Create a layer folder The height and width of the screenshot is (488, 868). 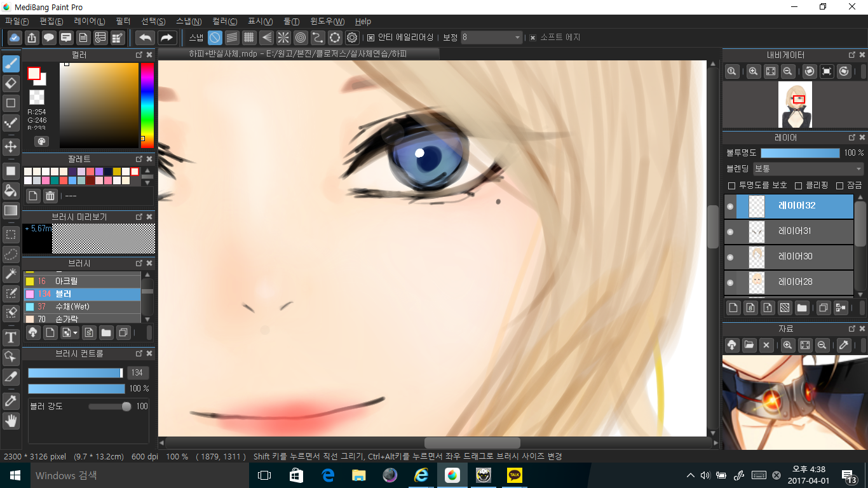pyautogui.click(x=802, y=308)
